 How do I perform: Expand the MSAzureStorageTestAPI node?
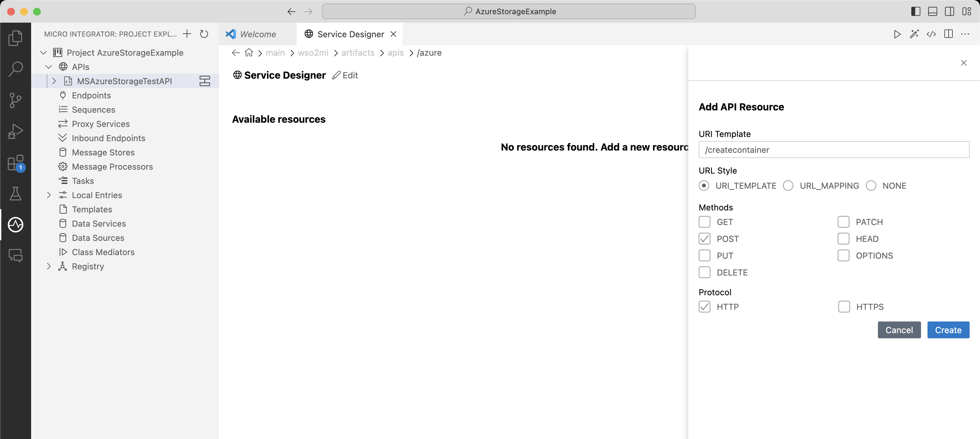54,81
